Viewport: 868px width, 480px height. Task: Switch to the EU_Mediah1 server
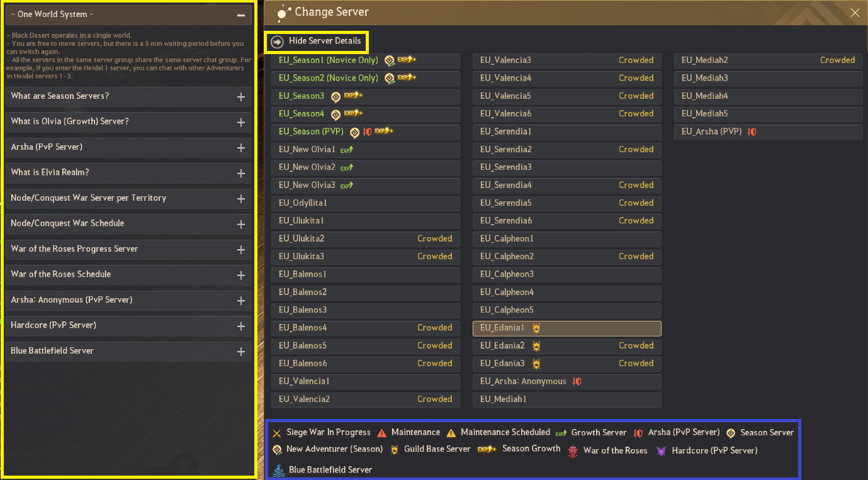coord(567,399)
